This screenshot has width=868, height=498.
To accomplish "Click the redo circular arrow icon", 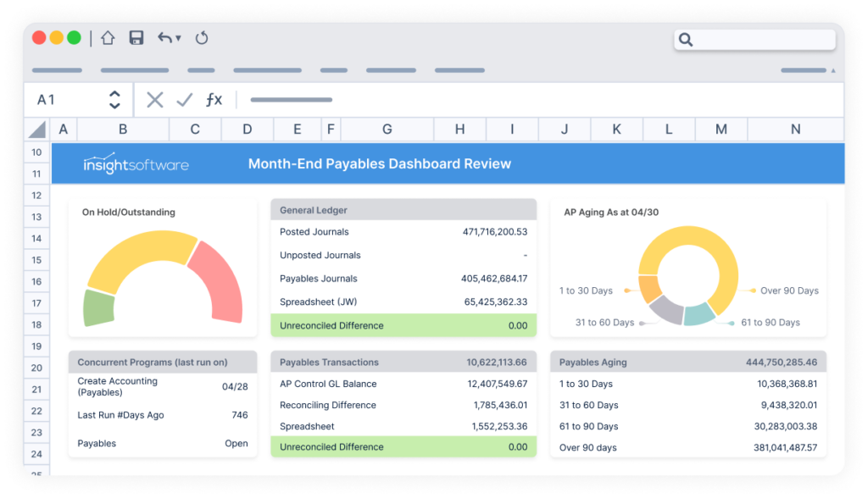I will 201,37.
